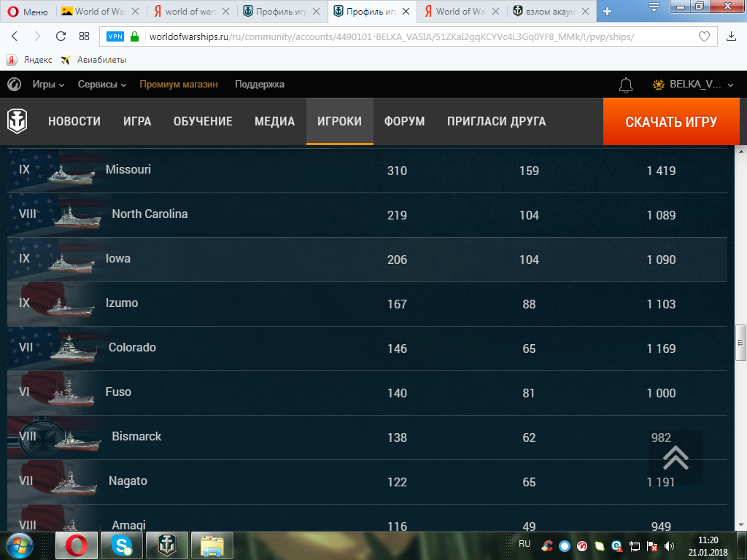The height and width of the screenshot is (560, 747).
Task: Select the Bismarck ship name
Action: click(136, 436)
